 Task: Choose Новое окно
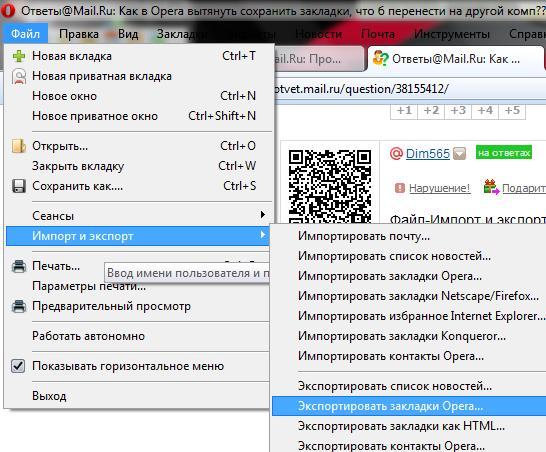[x=138, y=96]
